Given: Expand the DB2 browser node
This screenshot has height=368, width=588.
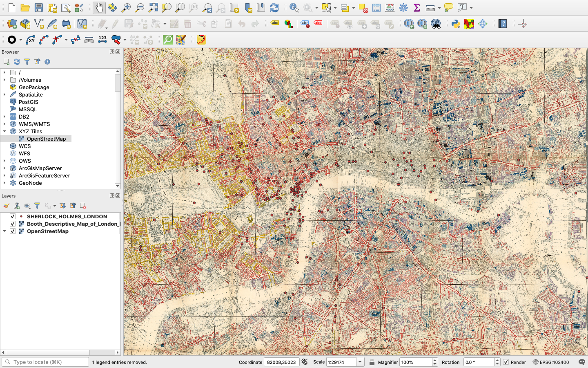Looking at the screenshot, I should [4, 117].
